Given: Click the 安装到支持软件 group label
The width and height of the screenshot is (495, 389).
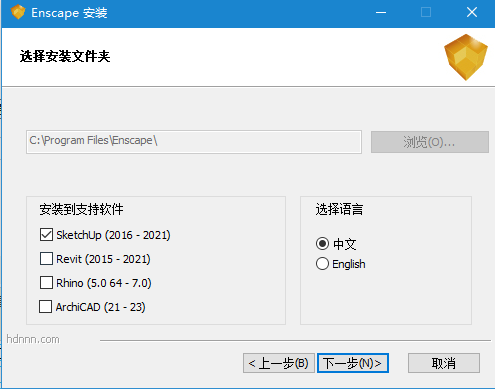Looking at the screenshot, I should point(81,209).
